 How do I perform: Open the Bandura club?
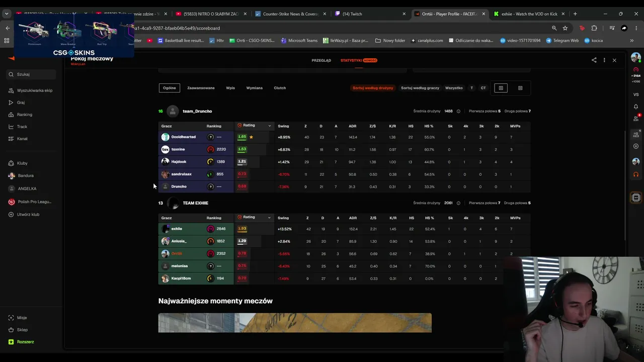click(x=21, y=176)
